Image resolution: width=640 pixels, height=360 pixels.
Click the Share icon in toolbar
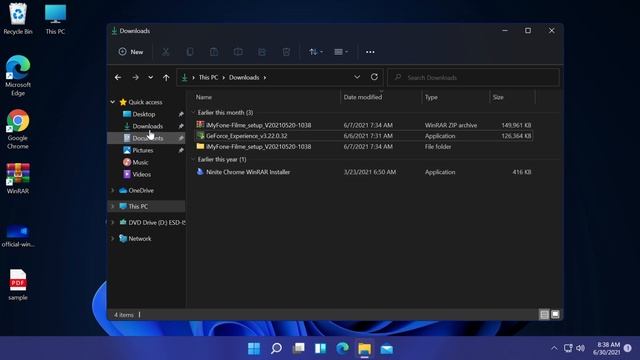262,52
